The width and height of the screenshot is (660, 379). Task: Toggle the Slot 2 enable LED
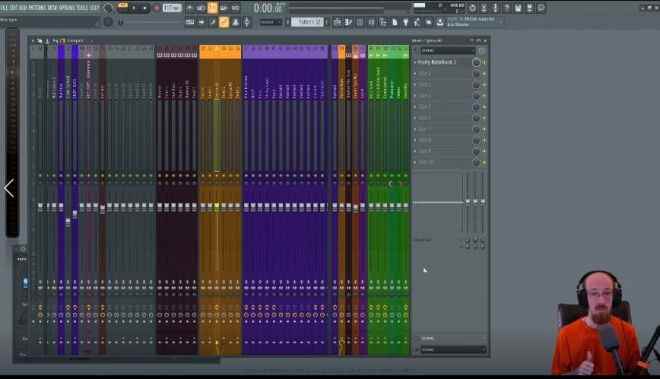(x=484, y=74)
